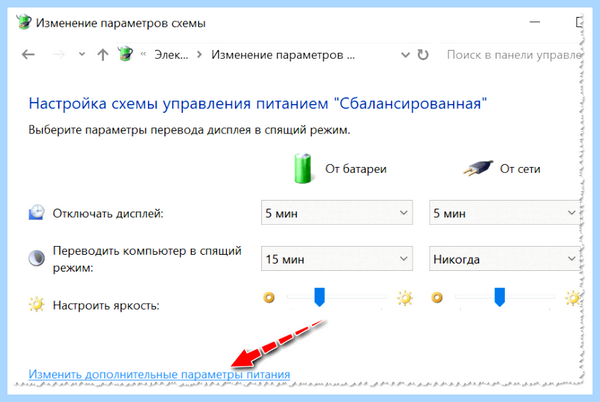600x402 pixels.
Task: Click the "От батареи" column label
Action: pyautogui.click(x=356, y=169)
